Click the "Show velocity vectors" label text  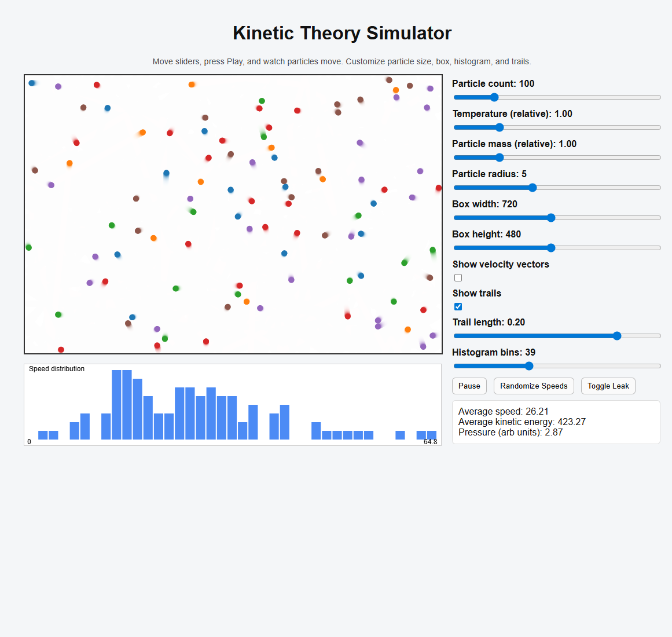(501, 264)
